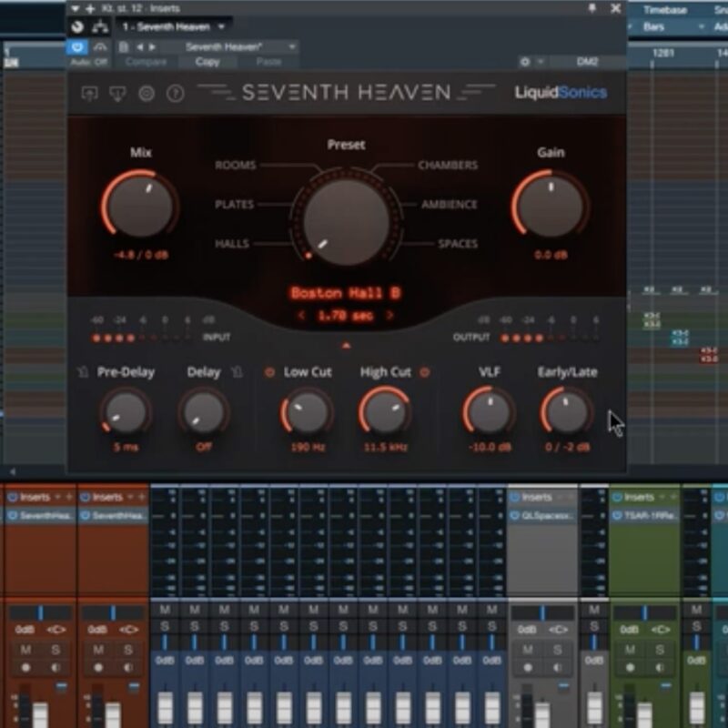
Task: Mute the gray QLSpaces channel
Action: pos(528,650)
